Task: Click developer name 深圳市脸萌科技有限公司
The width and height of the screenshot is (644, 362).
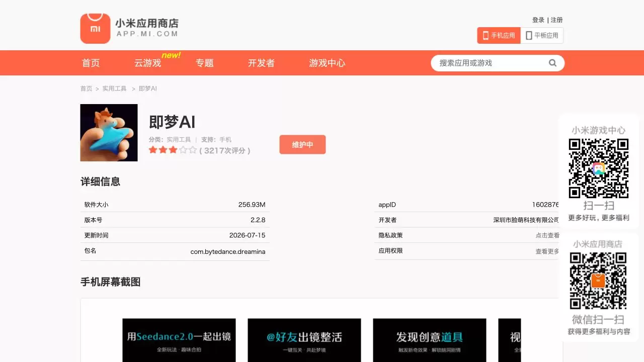Action: [x=526, y=220]
